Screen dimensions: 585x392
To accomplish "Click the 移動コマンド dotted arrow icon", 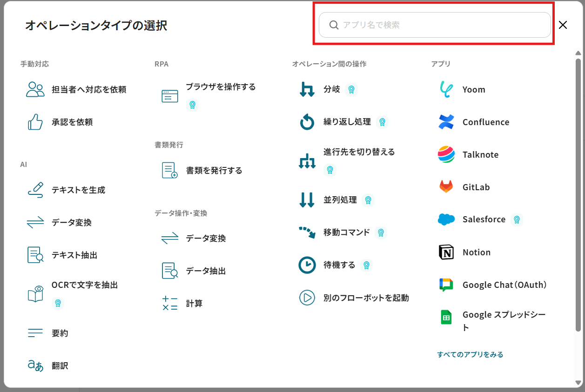I will pyautogui.click(x=307, y=233).
